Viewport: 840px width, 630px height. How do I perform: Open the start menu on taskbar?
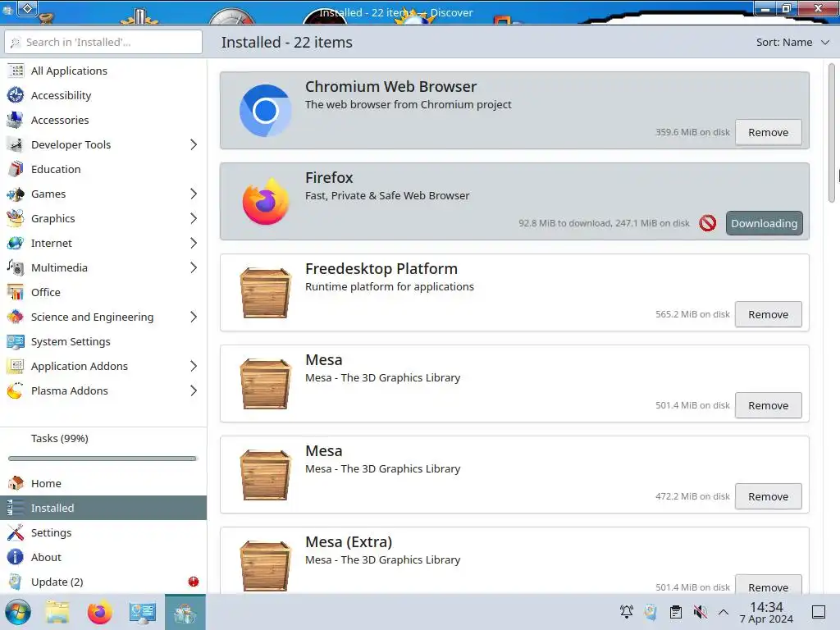click(x=18, y=612)
